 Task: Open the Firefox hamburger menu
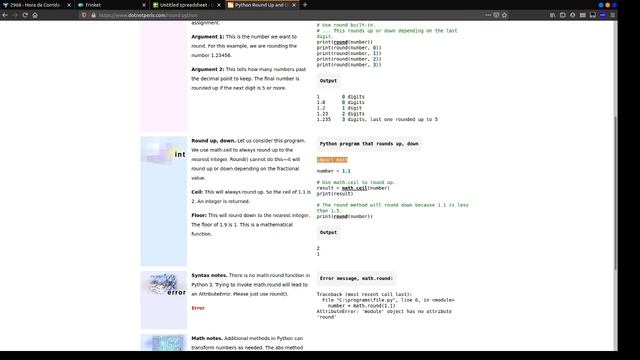tap(613, 15)
